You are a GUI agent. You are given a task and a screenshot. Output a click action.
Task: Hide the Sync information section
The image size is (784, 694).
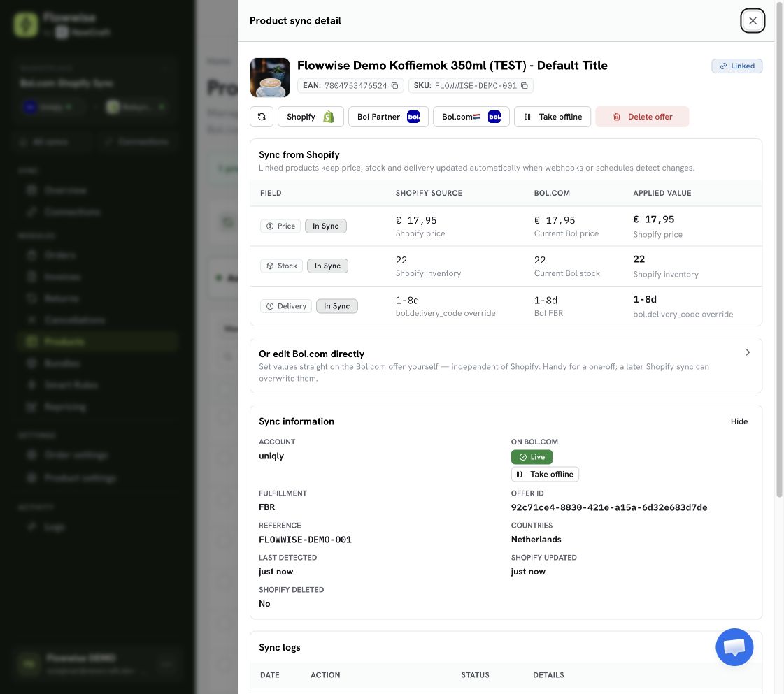click(739, 421)
